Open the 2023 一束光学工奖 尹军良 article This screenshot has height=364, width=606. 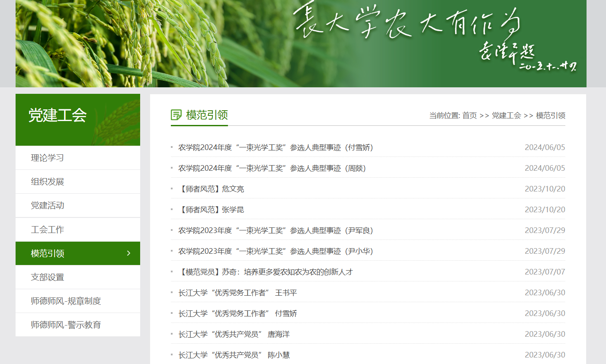(276, 230)
